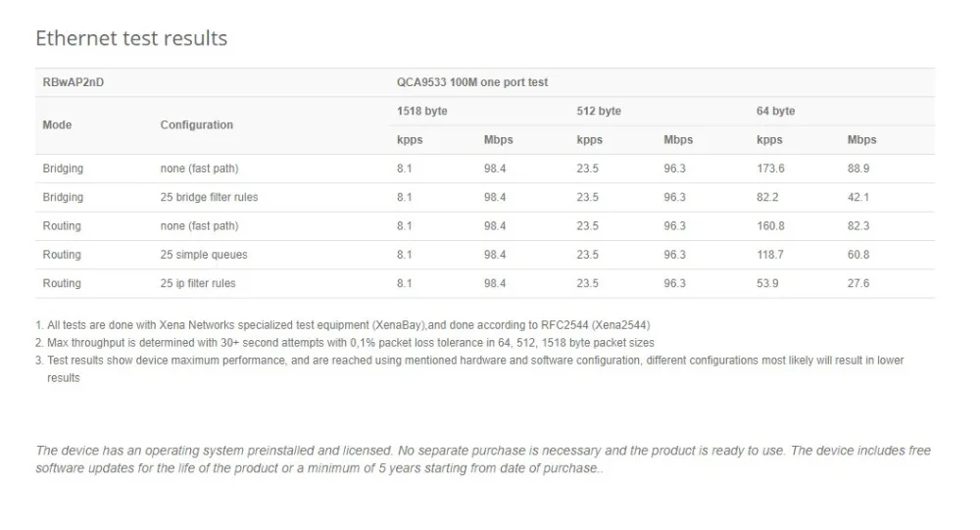Click the QCA9533 100M one port test header

tap(472, 82)
